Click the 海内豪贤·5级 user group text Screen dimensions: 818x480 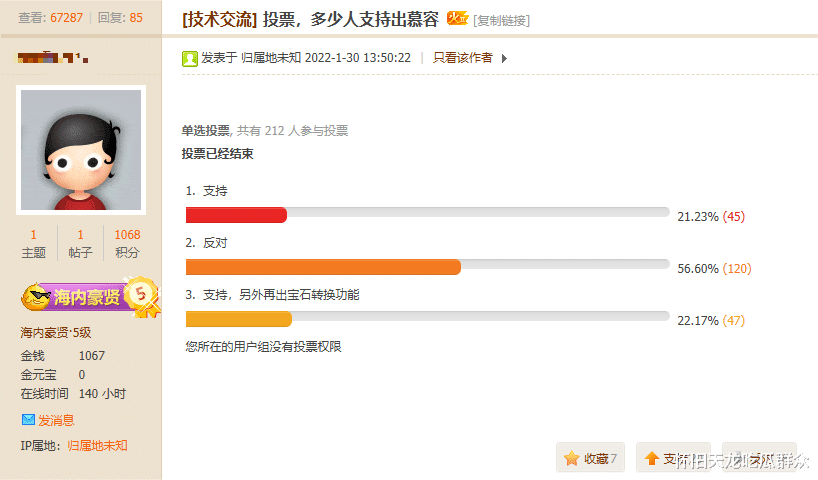(x=55, y=332)
